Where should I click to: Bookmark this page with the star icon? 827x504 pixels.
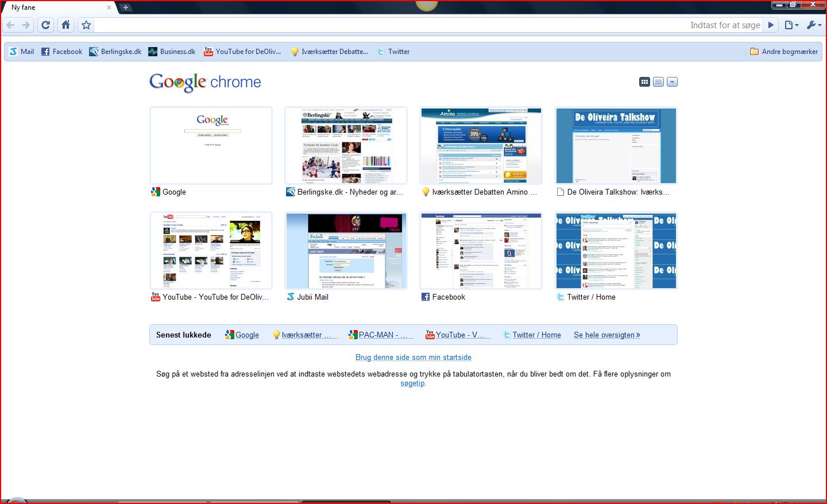tap(86, 25)
